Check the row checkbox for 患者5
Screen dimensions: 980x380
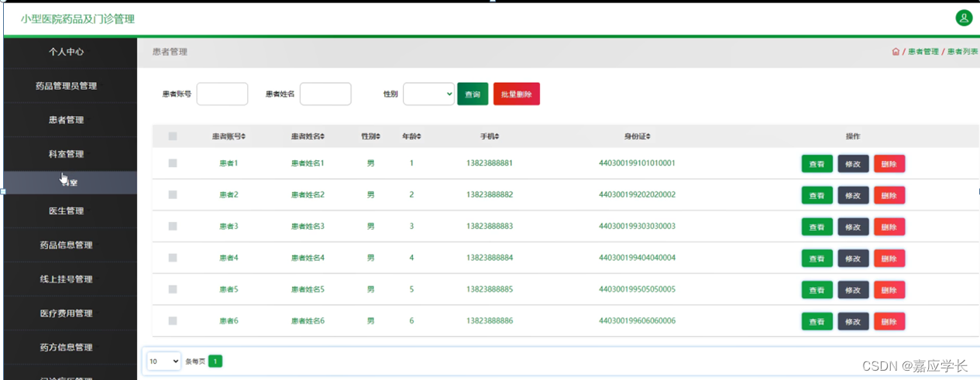pyautogui.click(x=173, y=289)
